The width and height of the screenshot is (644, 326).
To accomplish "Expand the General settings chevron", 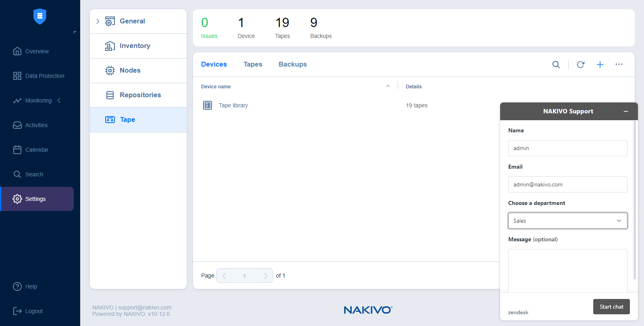I will (98, 21).
